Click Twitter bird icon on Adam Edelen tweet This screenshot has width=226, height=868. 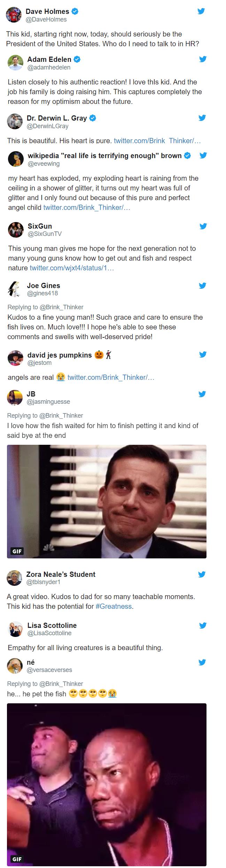202,59
